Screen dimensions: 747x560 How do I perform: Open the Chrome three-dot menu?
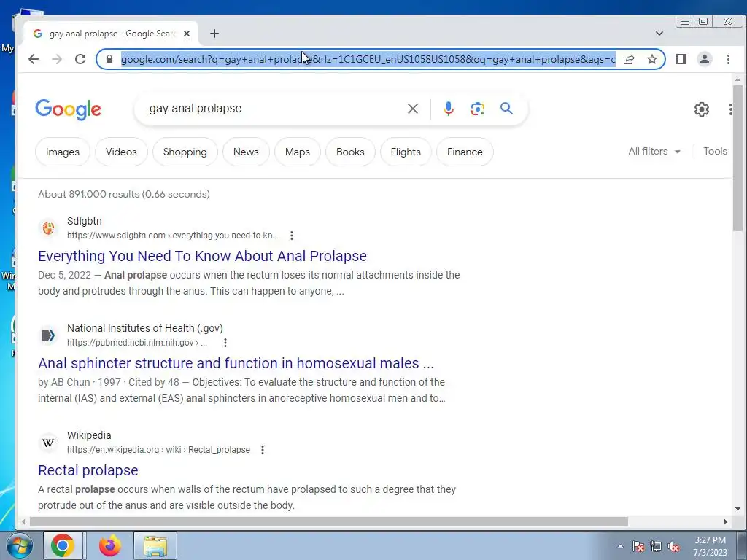pyautogui.click(x=728, y=59)
